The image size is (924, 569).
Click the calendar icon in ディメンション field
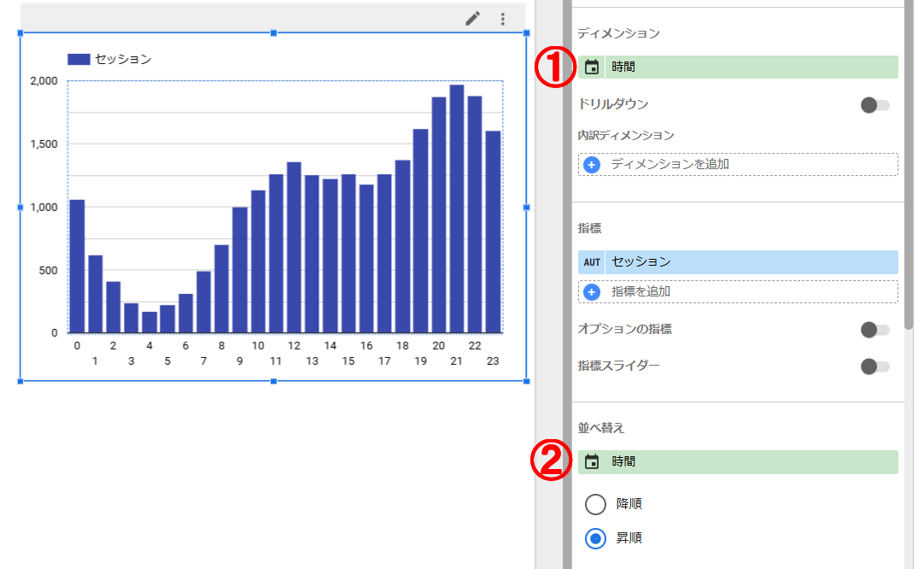tap(592, 67)
